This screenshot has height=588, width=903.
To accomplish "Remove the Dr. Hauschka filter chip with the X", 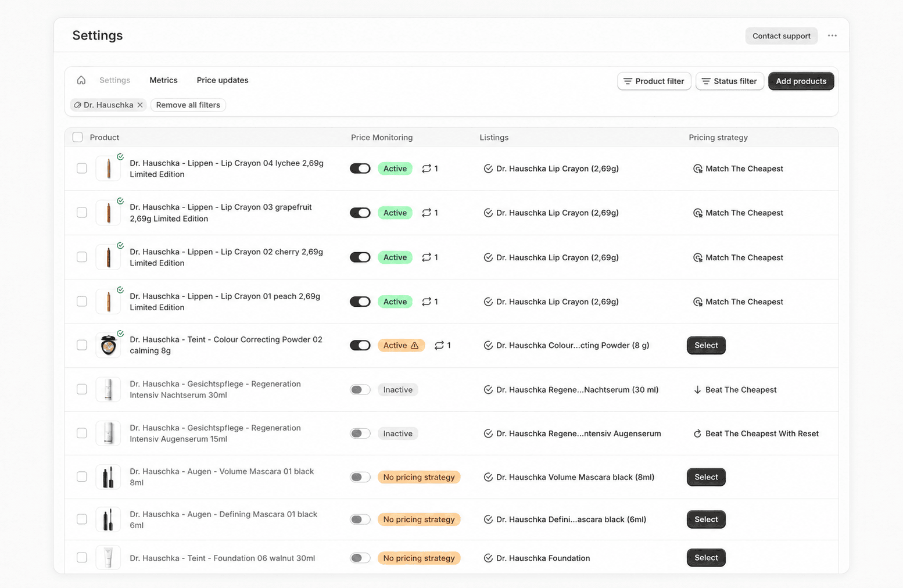I will tap(140, 105).
